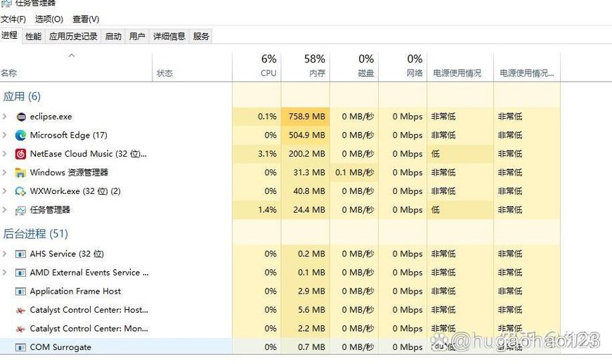Click the 任务管理器 process row icon
The width and height of the screenshot is (612, 364).
pyautogui.click(x=20, y=210)
